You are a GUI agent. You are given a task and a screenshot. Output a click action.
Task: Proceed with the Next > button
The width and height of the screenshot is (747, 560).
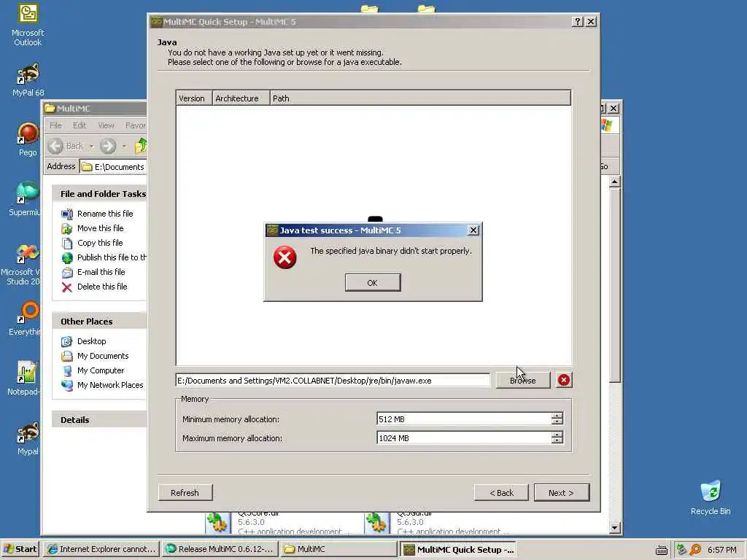(x=562, y=492)
